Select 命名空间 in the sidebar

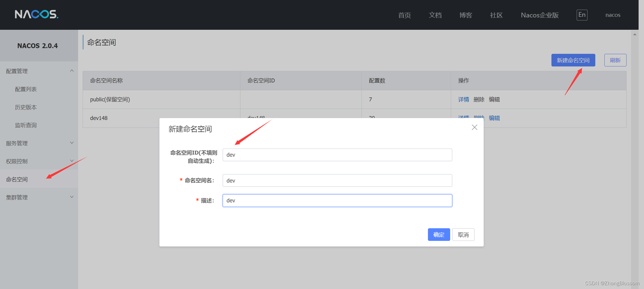(17, 180)
